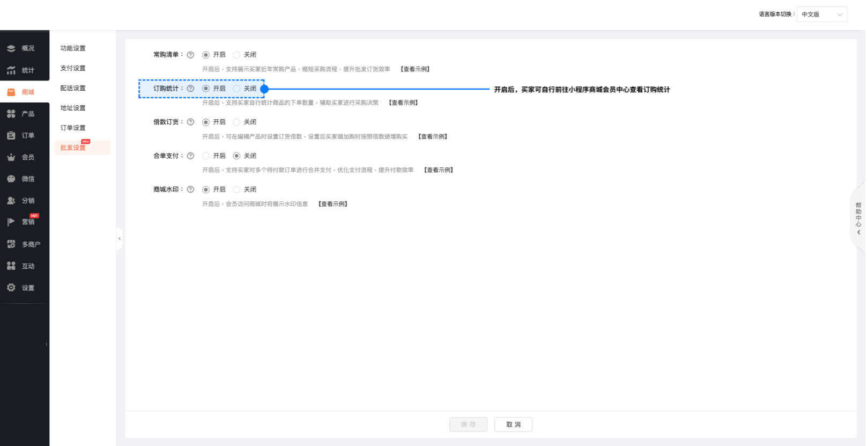Open 地址设置 submenu item
The image size is (868, 446).
point(73,108)
